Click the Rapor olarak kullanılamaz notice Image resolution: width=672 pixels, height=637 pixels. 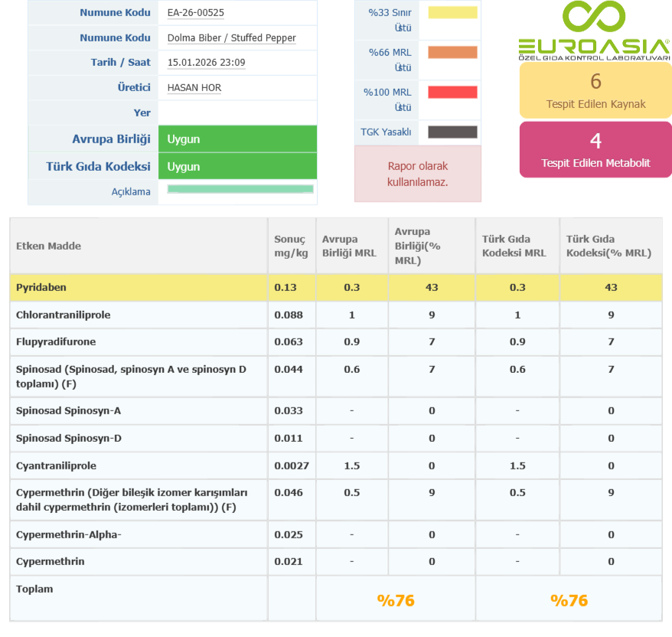click(x=418, y=174)
